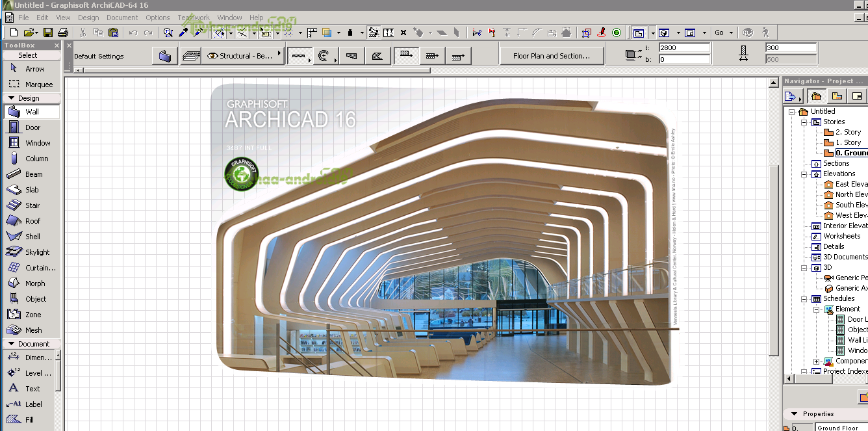The image size is (868, 431).
Task: Open wall settings dialog icon
Action: (x=165, y=56)
